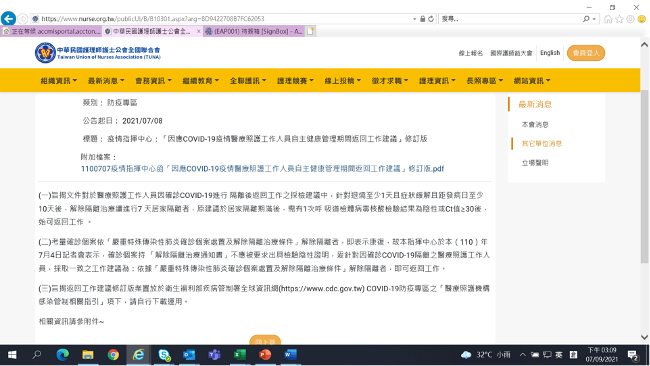Open the weather widget showing 32°C

pos(486,355)
